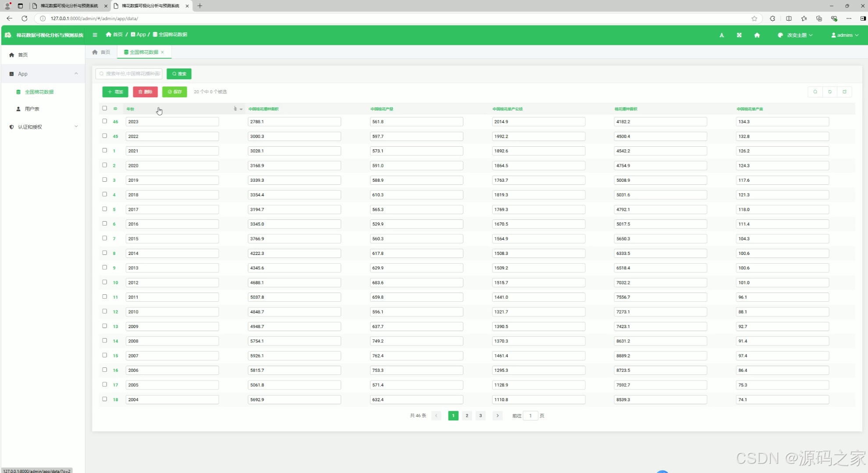Click the table search magnifier icon on right
The image size is (868, 473).
point(815,92)
